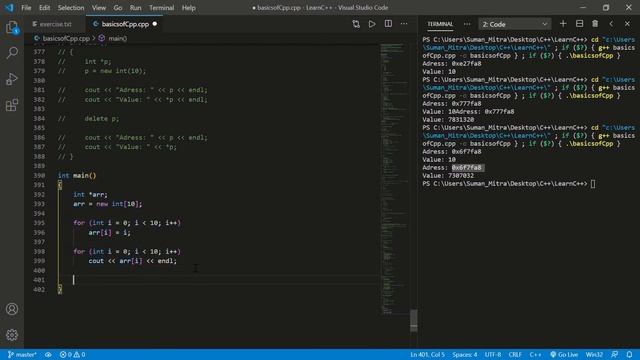The height and width of the screenshot is (360, 640).
Task: Open notifications bell icon
Action: (x=629, y=355)
